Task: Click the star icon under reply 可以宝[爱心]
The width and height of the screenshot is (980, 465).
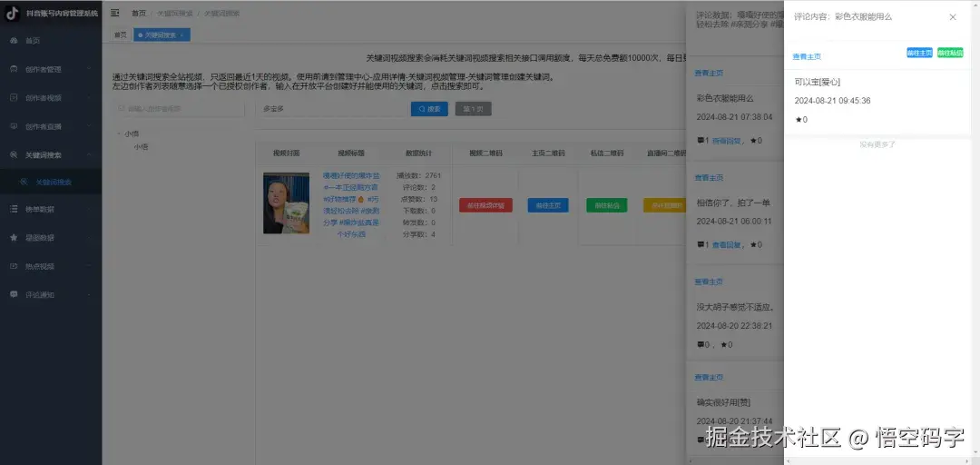Action: coord(799,120)
